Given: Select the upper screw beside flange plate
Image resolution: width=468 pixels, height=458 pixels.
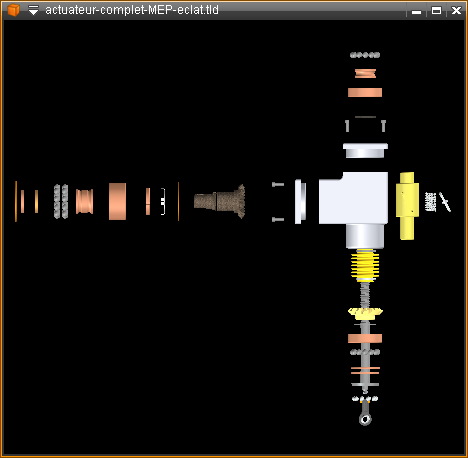Looking at the screenshot, I should click(278, 184).
